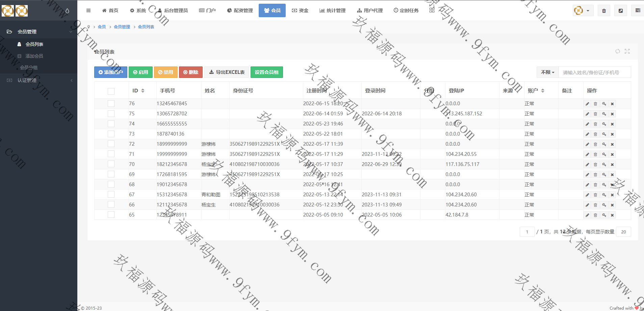Click the trash icon for member 74
This screenshot has width=644, height=311.
click(595, 124)
